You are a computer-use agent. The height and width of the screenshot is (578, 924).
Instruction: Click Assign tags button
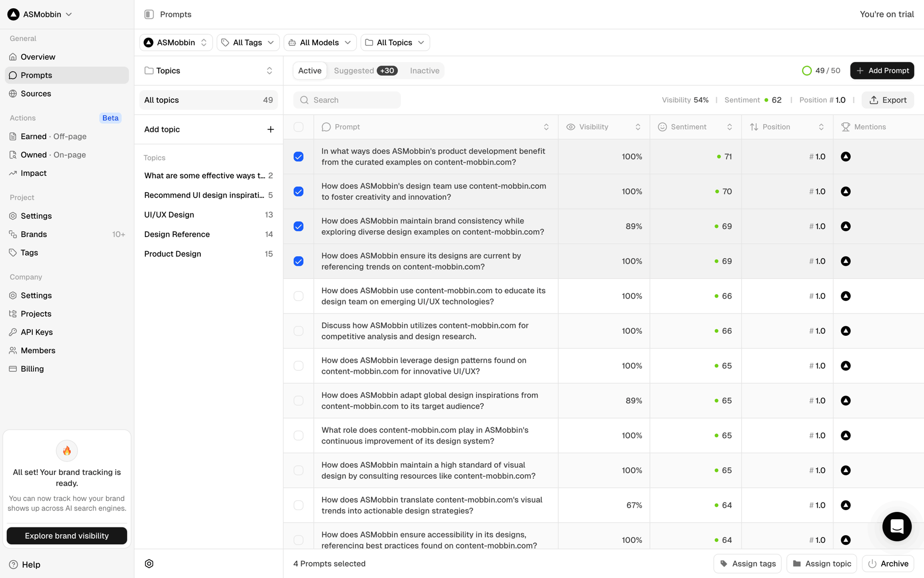(747, 564)
